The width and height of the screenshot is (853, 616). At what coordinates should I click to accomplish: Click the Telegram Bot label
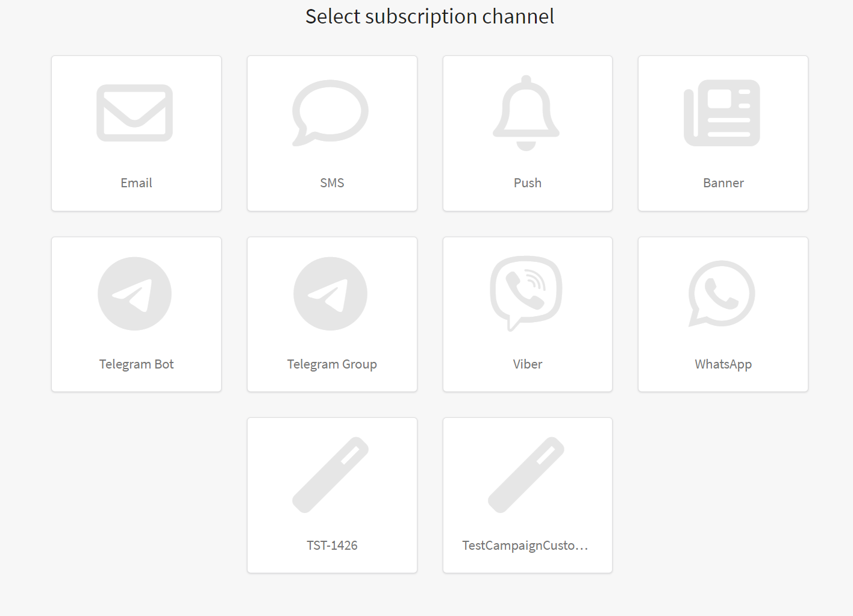[x=136, y=364]
